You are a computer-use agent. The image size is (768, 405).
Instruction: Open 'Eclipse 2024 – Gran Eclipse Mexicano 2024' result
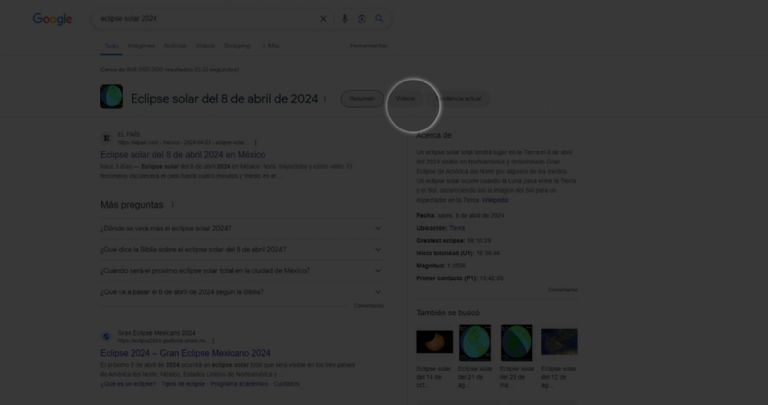click(185, 353)
